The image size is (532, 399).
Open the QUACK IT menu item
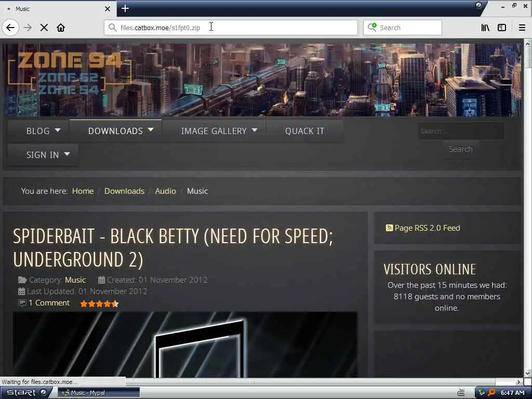(304, 131)
